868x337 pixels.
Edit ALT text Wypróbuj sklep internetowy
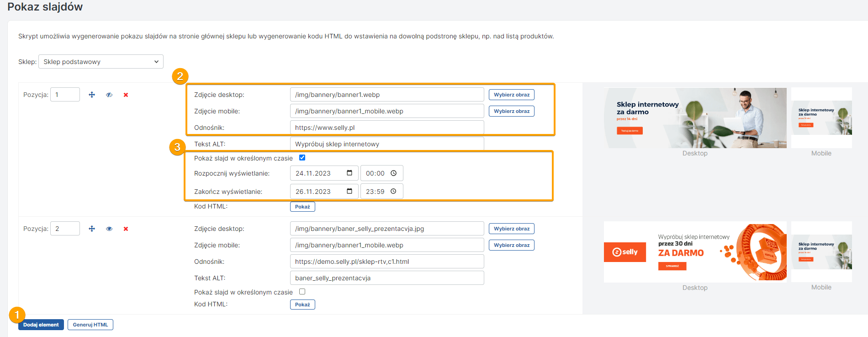click(x=387, y=144)
